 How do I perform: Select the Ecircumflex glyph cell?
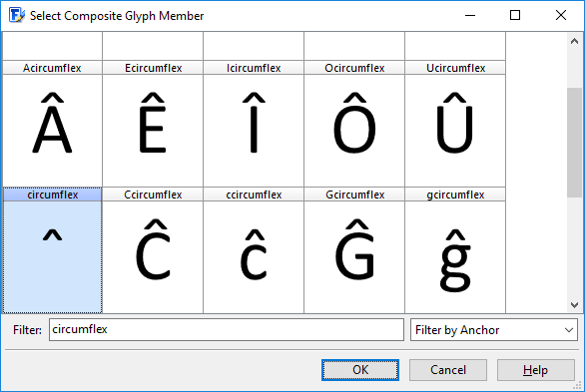[153, 124]
